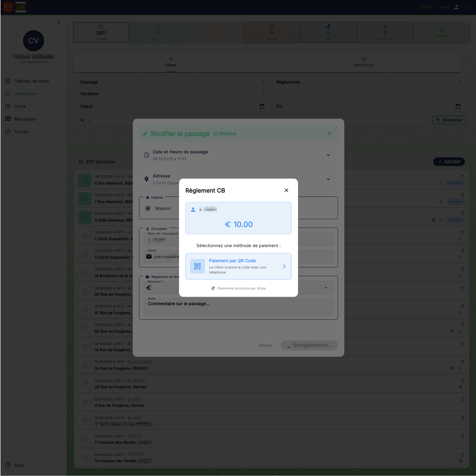476x476 pixels.
Task: Switch to the Filtres tab
Action: pyautogui.click(x=171, y=62)
